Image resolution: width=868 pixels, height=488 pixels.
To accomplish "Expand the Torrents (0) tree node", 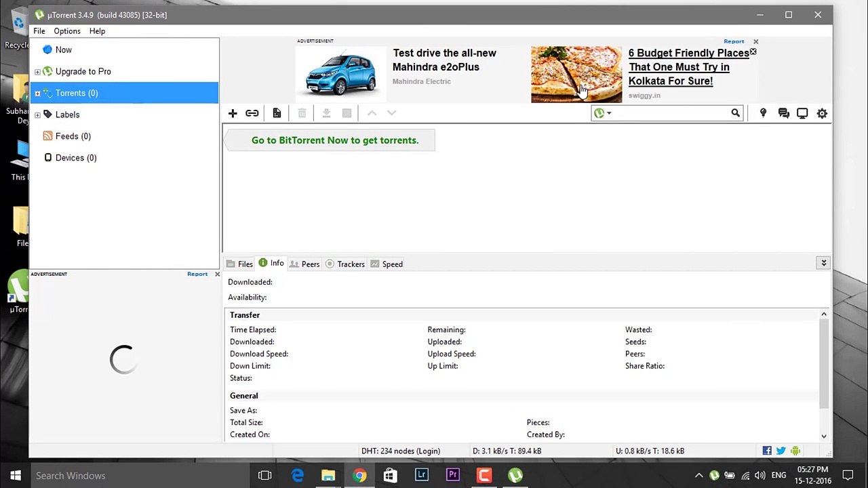I will click(37, 94).
